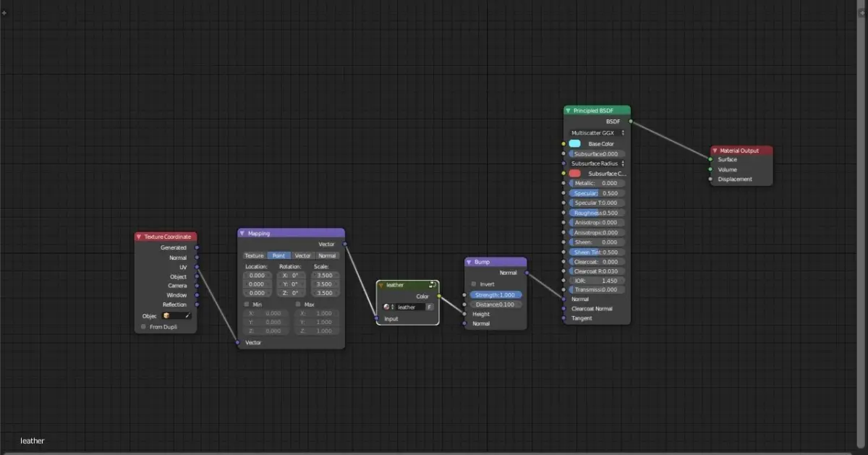Click the Bump node Height input socket
The width and height of the screenshot is (868, 455).
pos(464,314)
